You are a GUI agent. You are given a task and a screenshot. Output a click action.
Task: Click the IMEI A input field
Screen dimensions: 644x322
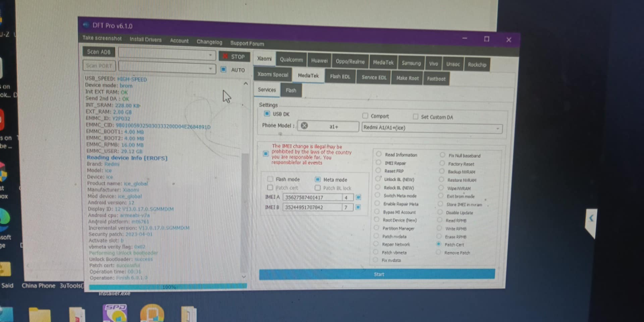pos(313,197)
